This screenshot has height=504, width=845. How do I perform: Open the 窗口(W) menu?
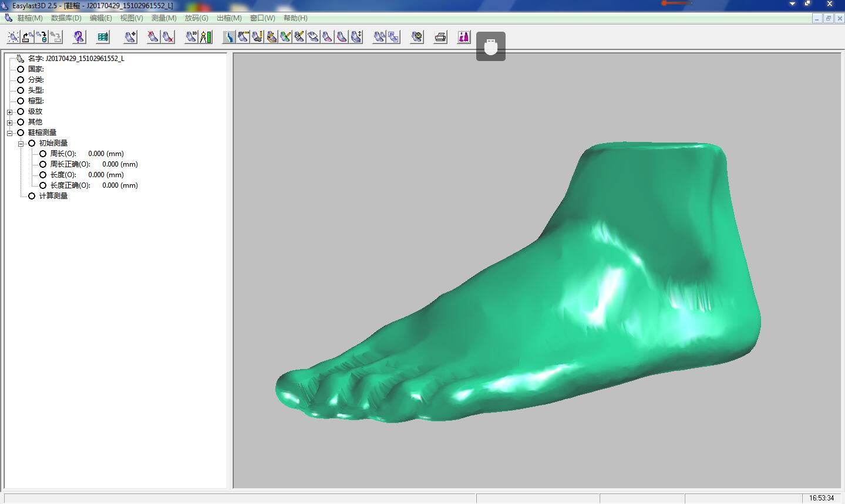(x=262, y=18)
